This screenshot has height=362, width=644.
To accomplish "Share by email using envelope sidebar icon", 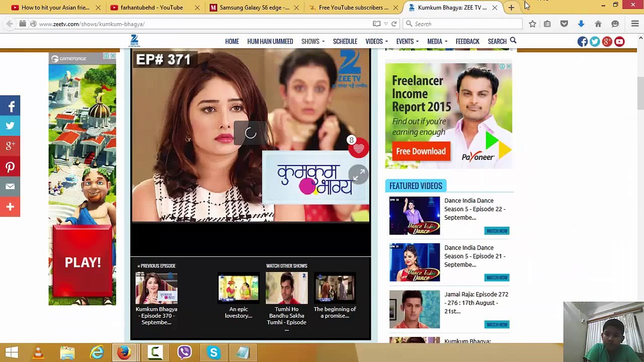I will tap(10, 187).
